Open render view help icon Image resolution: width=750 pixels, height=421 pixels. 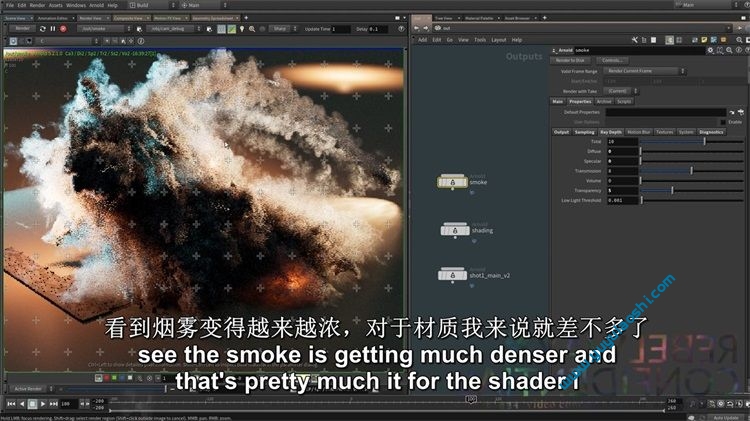pyautogui.click(x=401, y=29)
